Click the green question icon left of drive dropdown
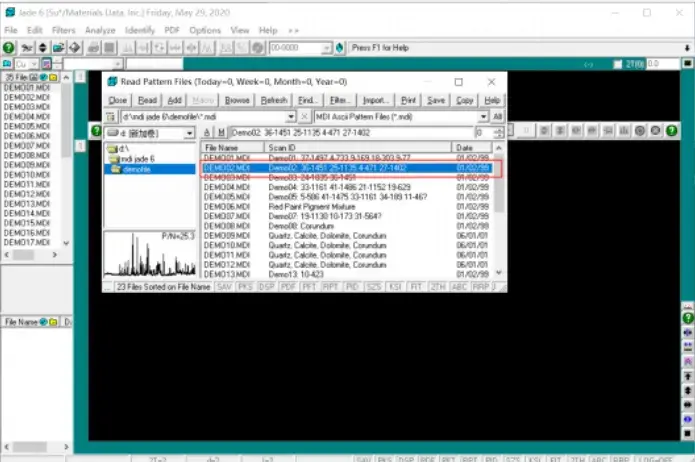The width and height of the screenshot is (695, 462). point(96,131)
